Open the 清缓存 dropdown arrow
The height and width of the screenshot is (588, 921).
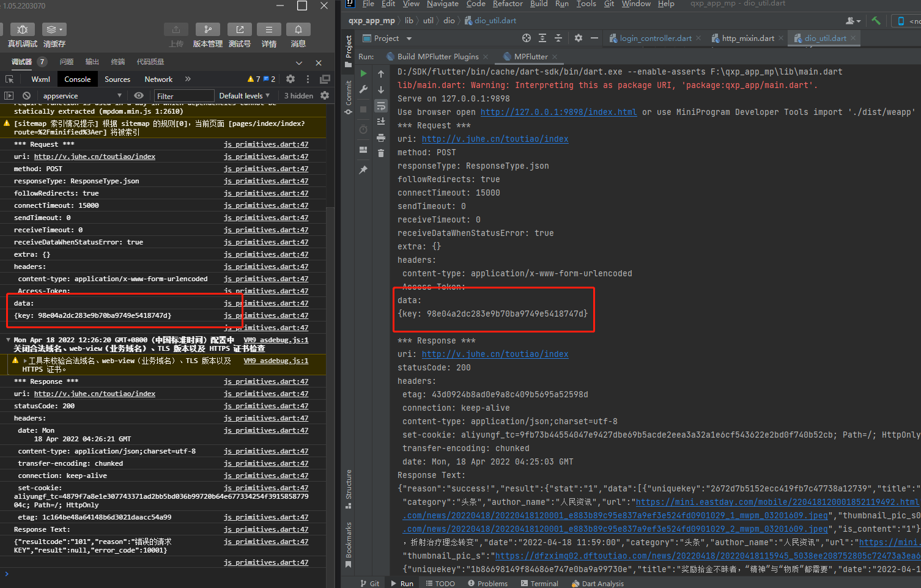[61, 29]
